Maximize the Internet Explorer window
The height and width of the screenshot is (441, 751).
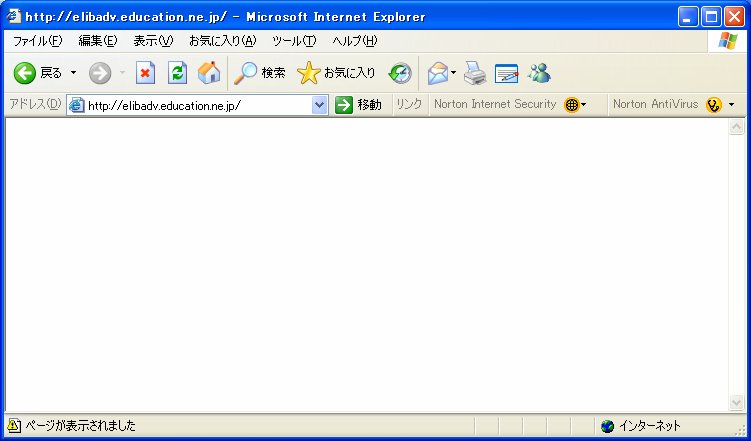pos(712,17)
